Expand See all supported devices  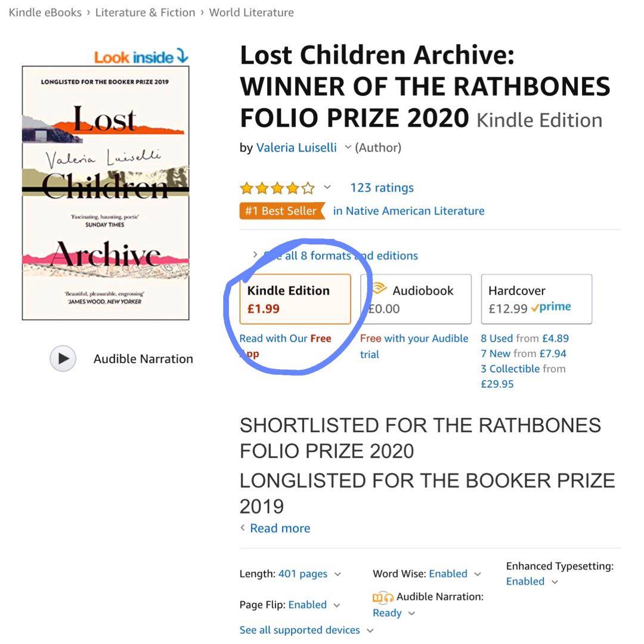pyautogui.click(x=370, y=630)
